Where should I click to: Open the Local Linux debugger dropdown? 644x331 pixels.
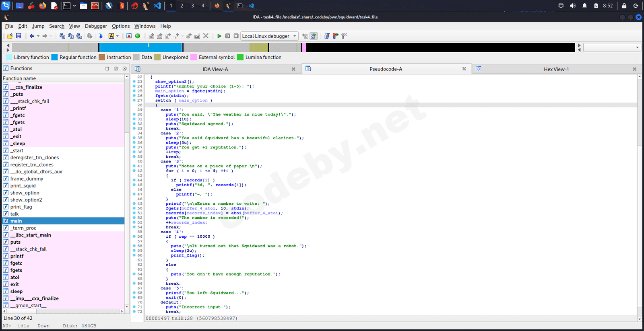pyautogui.click(x=294, y=36)
